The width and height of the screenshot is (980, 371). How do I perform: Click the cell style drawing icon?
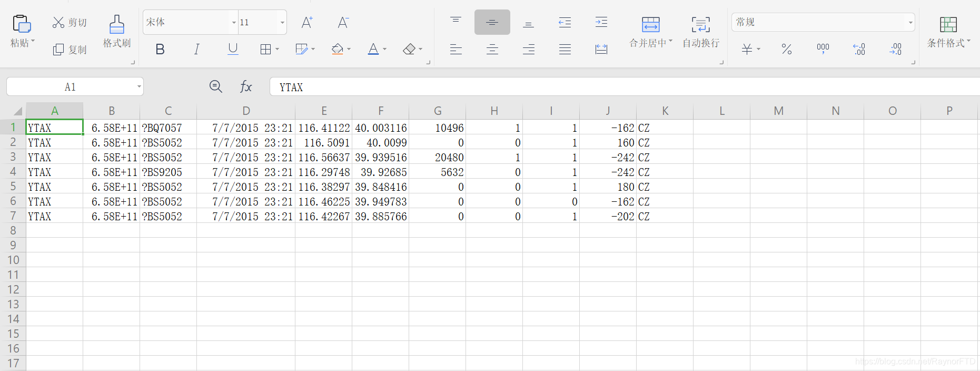[302, 49]
